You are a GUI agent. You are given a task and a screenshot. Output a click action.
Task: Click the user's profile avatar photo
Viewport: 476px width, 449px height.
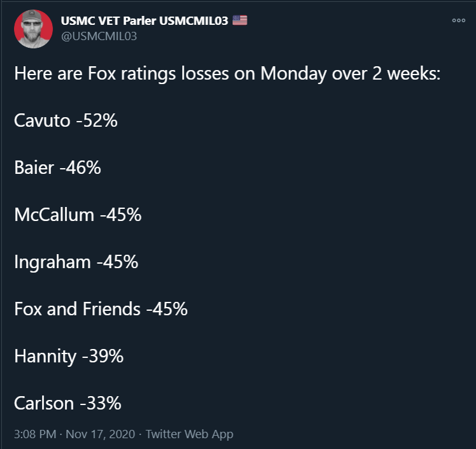(x=33, y=29)
